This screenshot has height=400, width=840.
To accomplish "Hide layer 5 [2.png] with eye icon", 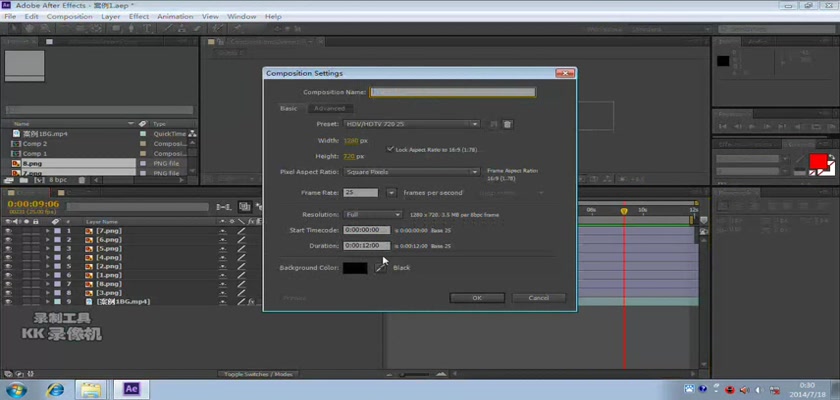I will (x=8, y=266).
